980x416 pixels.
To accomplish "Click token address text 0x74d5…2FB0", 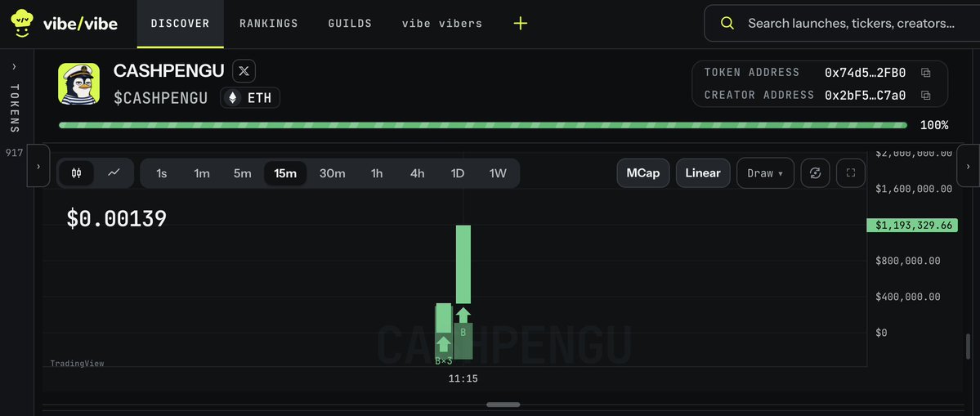I will pos(865,73).
